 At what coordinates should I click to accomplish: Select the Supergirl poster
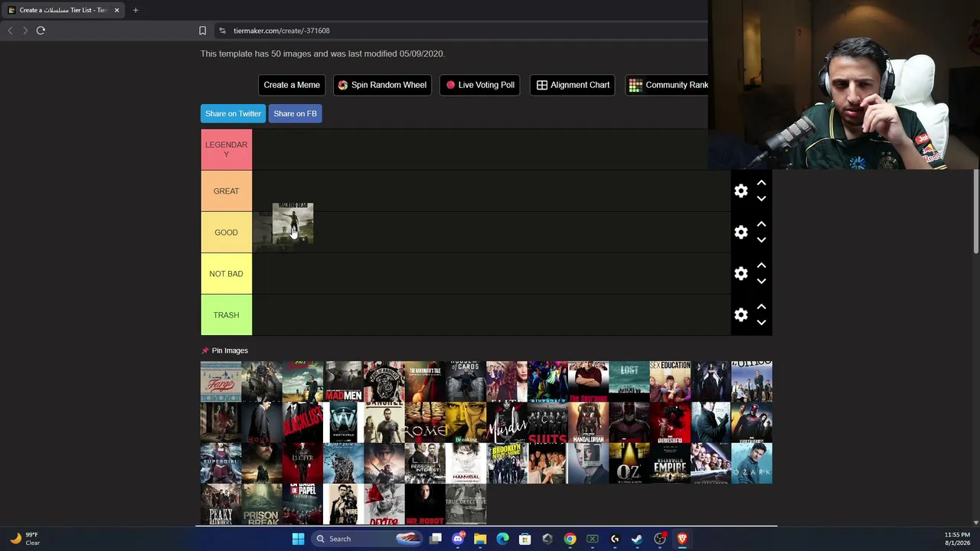[220, 464]
